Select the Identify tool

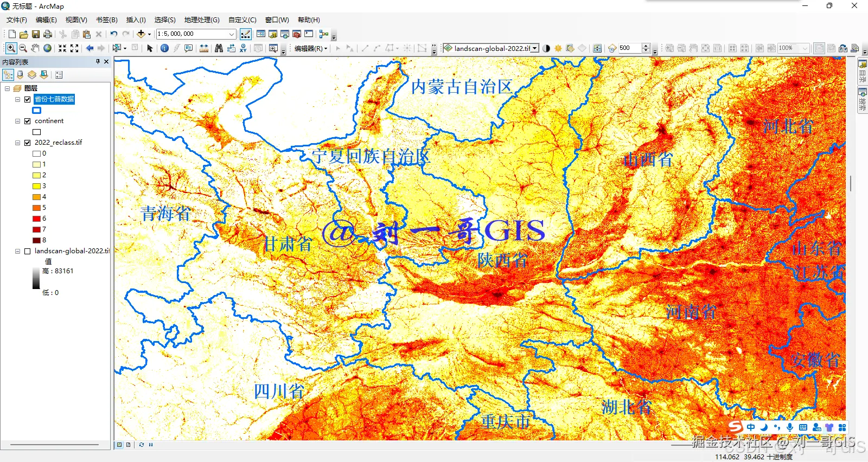tap(164, 48)
